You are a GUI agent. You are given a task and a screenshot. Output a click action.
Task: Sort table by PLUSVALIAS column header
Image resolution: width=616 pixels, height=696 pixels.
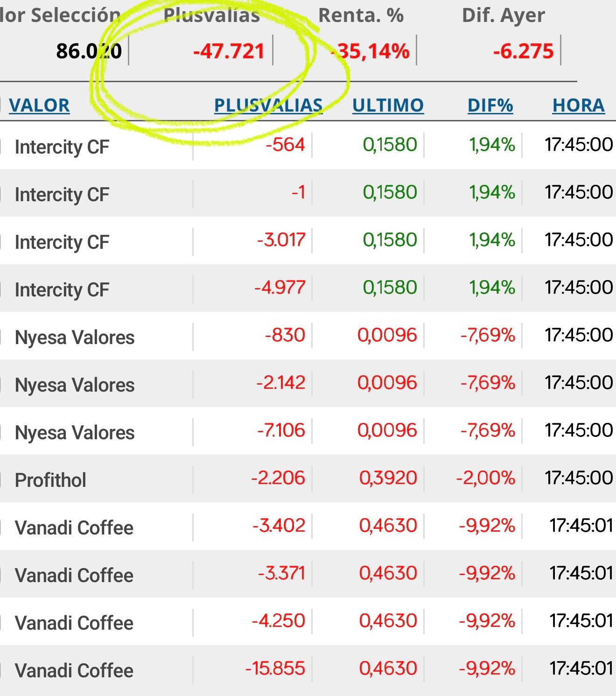[x=268, y=105]
